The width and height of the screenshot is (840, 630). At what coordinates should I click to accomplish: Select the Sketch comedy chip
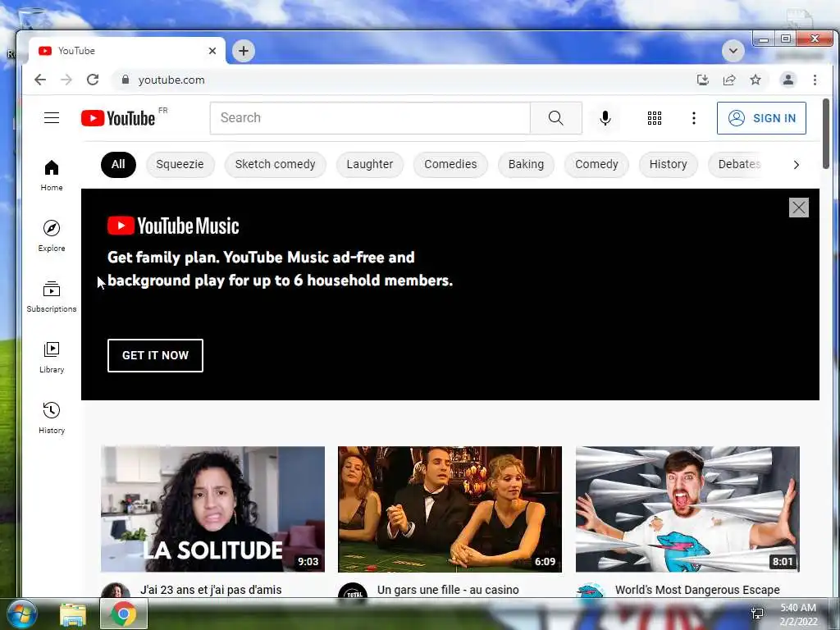(275, 164)
